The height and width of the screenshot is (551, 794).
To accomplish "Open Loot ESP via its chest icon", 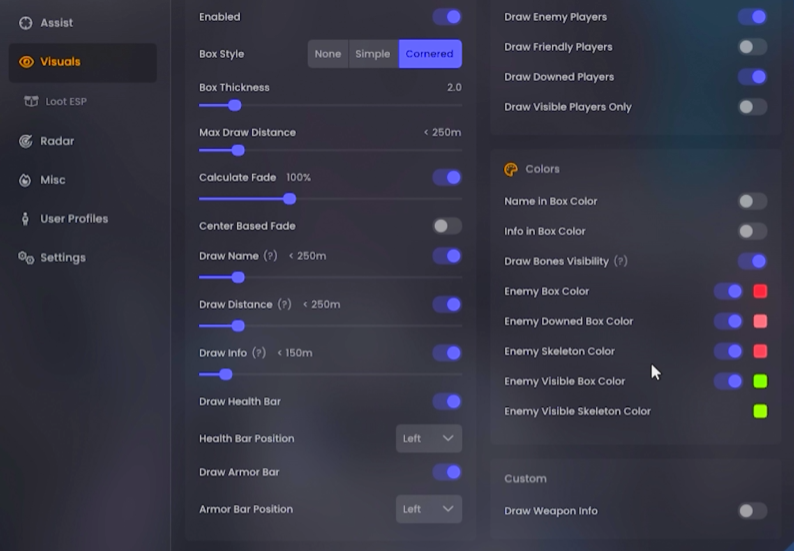I will [31, 101].
